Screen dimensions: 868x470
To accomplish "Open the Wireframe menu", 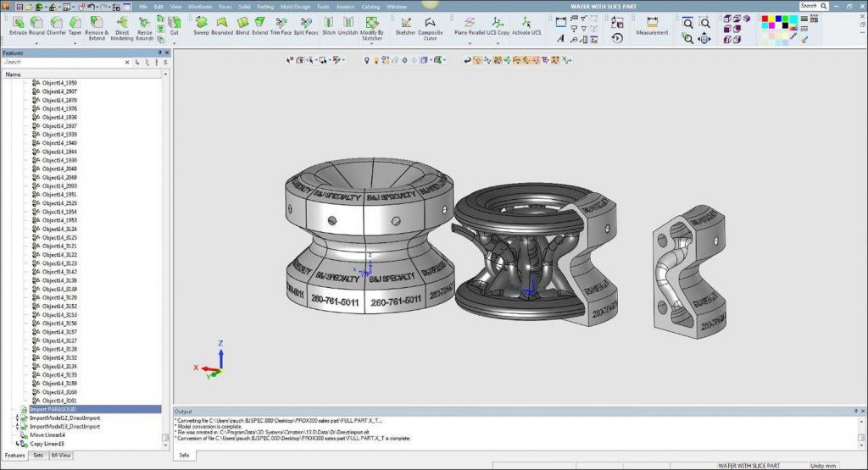I will coord(200,7).
